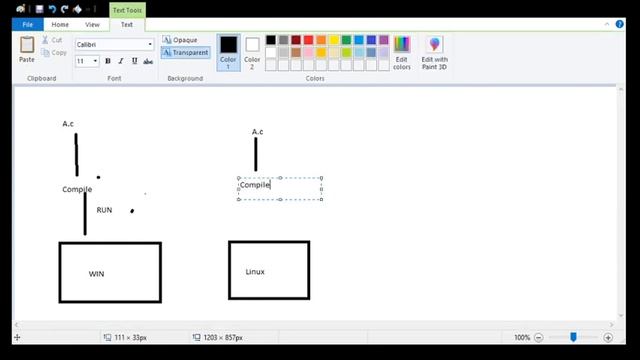The width and height of the screenshot is (640, 360).
Task: Switch to the Home tab
Action: pos(60,24)
